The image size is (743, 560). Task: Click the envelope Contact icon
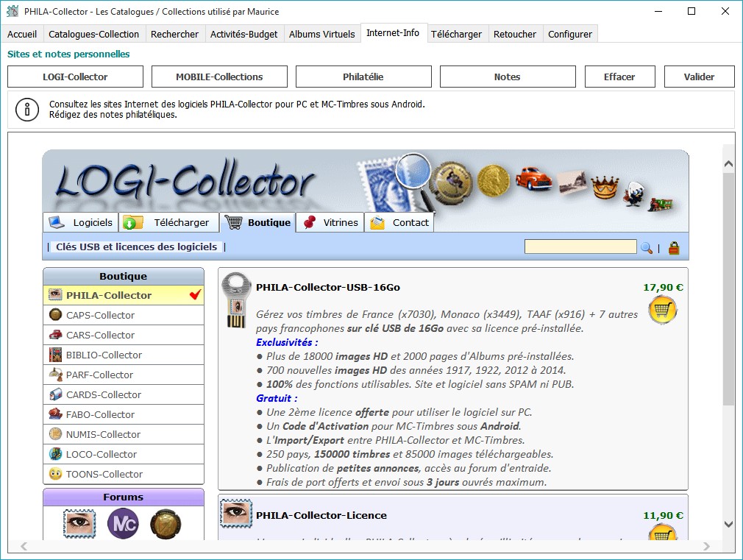(377, 222)
